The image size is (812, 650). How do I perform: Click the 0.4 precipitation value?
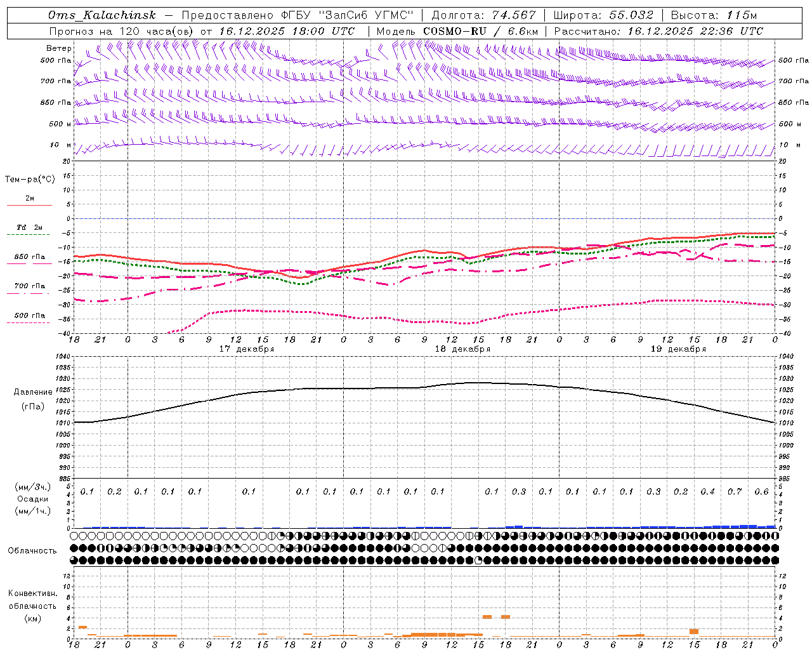(708, 492)
